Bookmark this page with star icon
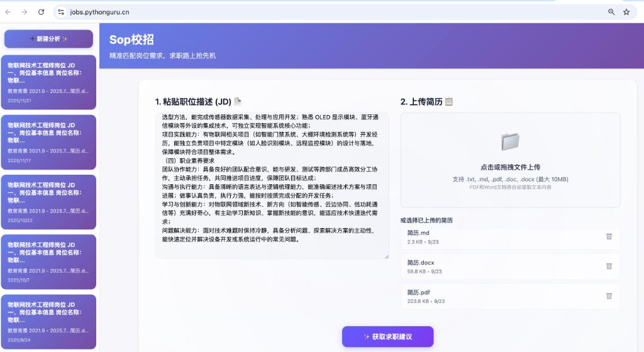Screen dimensions: 644x352 click(x=626, y=12)
